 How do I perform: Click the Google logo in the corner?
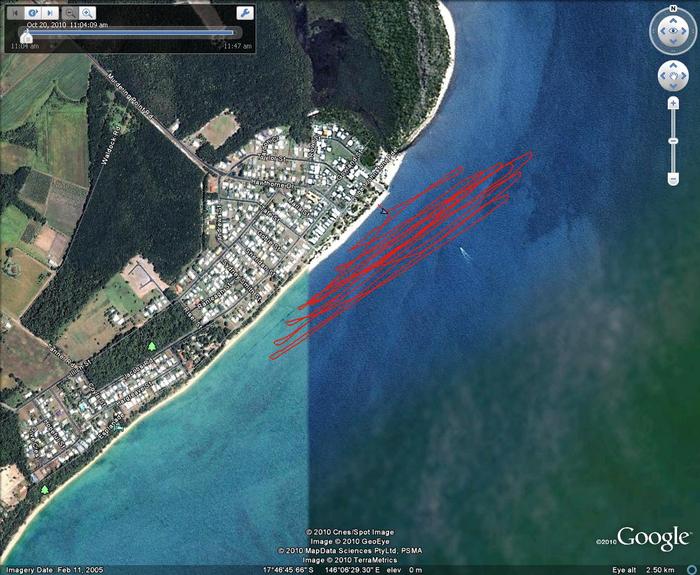pyautogui.click(x=652, y=538)
